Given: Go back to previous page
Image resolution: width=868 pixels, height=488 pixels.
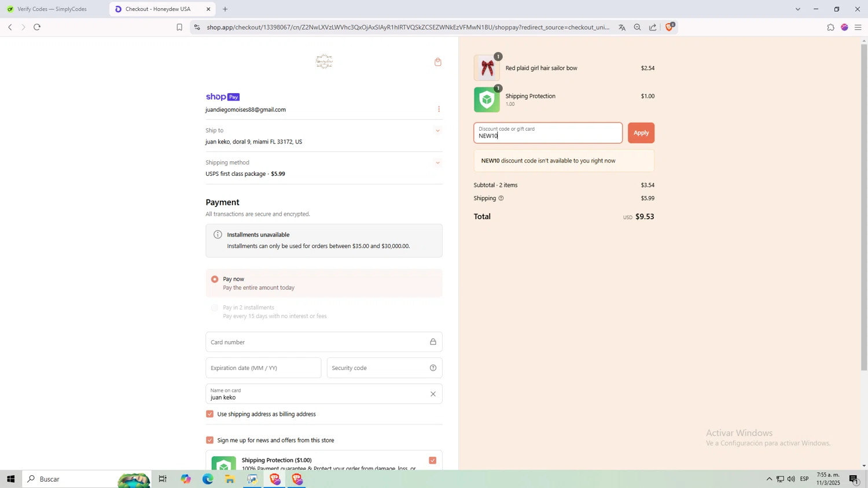Looking at the screenshot, I should click(x=10, y=27).
